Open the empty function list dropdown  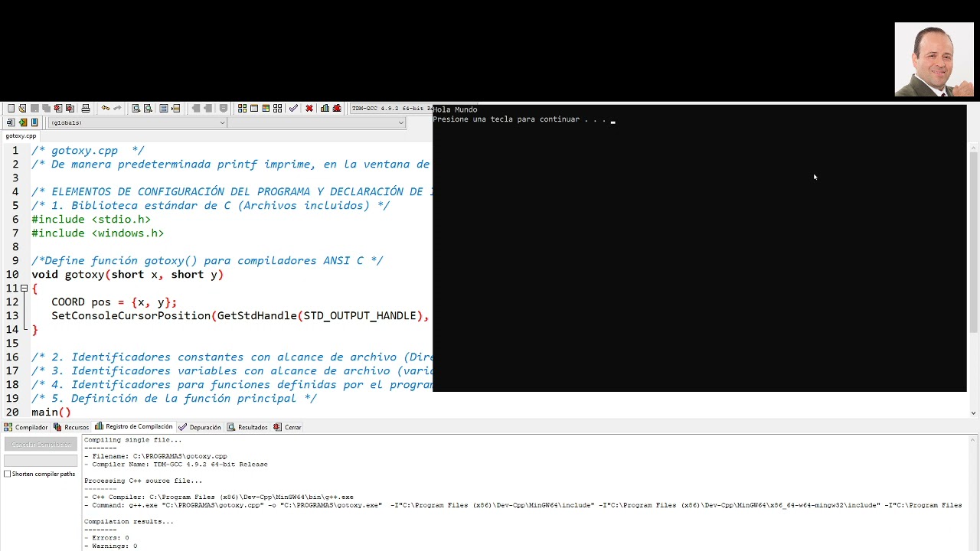317,122
